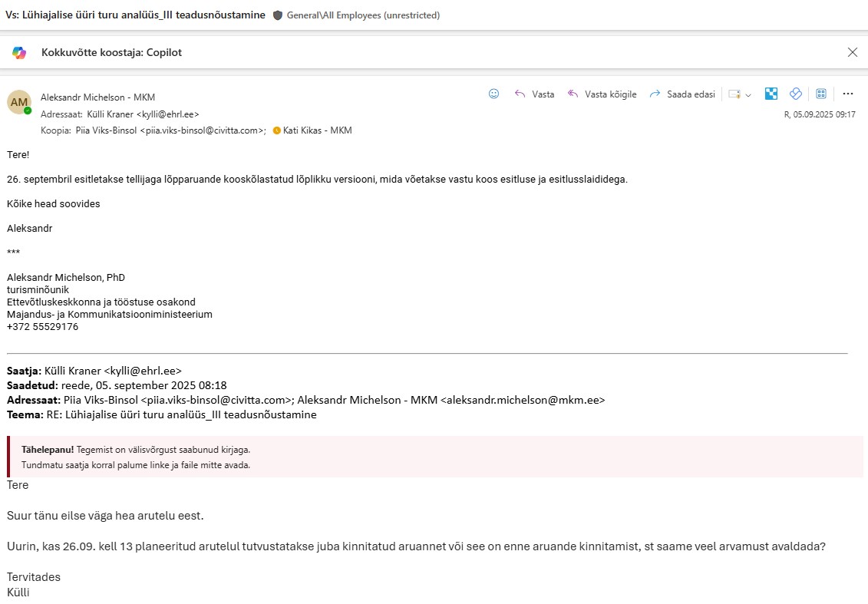
Task: Click the Adressaat line in quoted message
Action: click(306, 401)
